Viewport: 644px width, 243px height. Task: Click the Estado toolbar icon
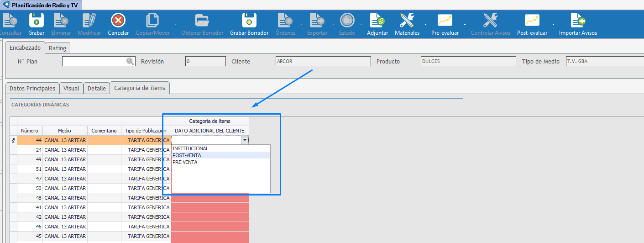click(347, 21)
